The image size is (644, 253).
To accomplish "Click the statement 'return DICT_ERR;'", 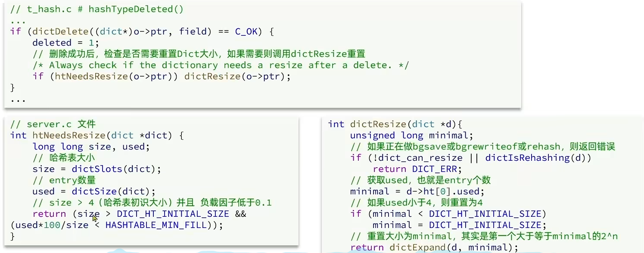I will [417, 169].
